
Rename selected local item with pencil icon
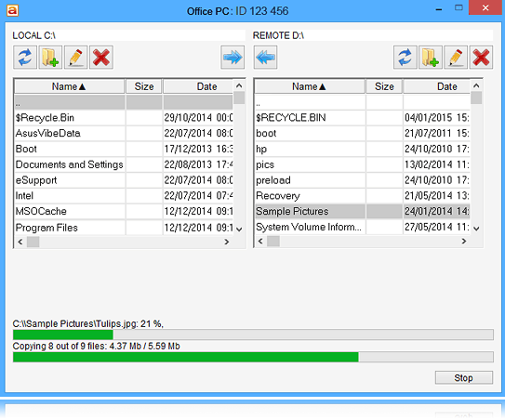coord(75,58)
